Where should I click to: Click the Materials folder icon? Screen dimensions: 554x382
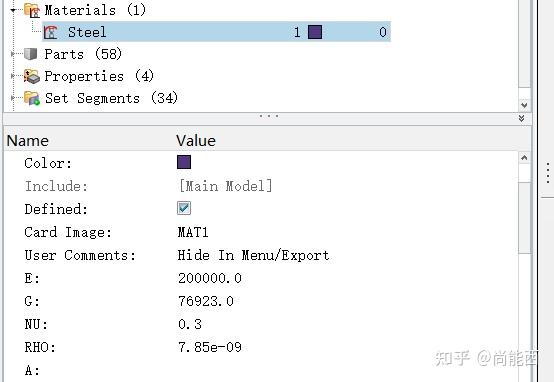tap(32, 10)
